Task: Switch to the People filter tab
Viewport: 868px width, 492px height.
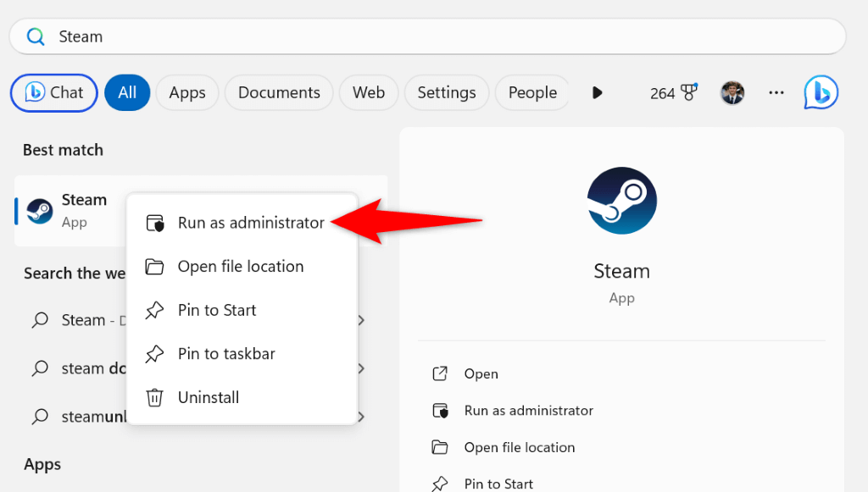Action: pos(532,93)
